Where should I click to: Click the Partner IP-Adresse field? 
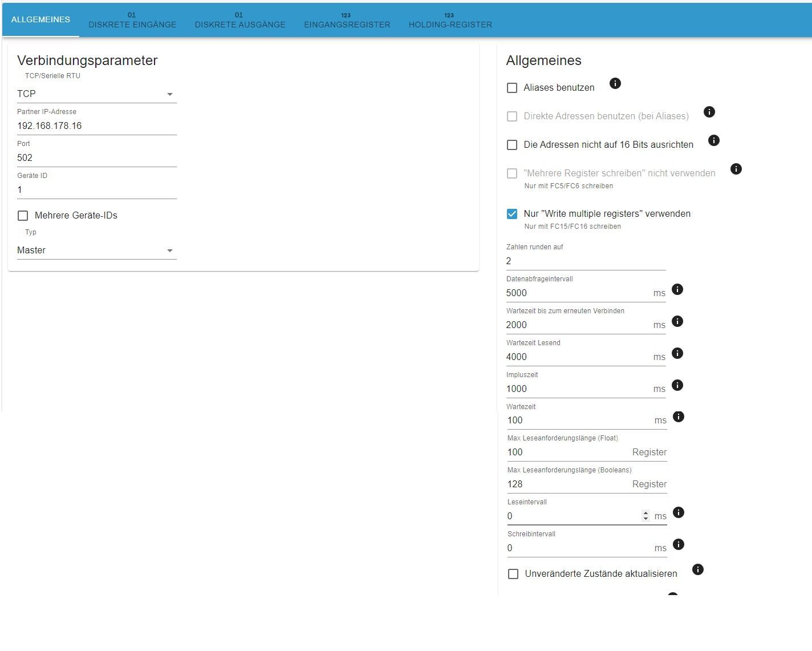97,126
